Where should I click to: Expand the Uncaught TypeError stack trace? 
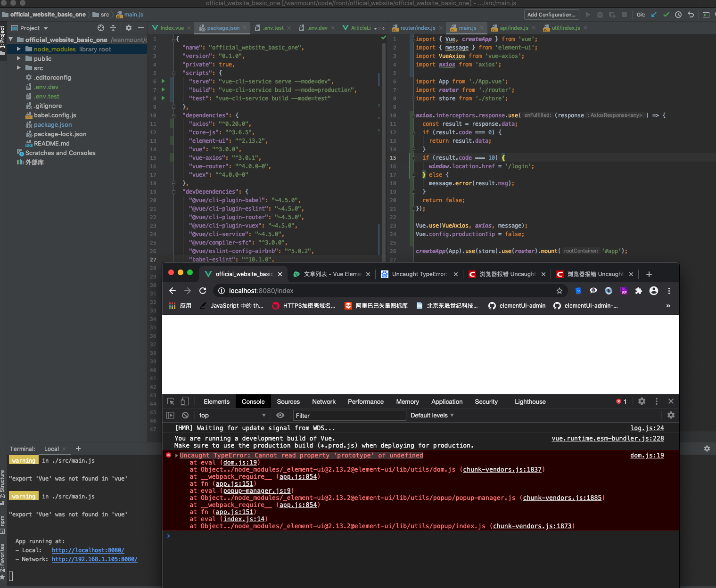[176, 456]
